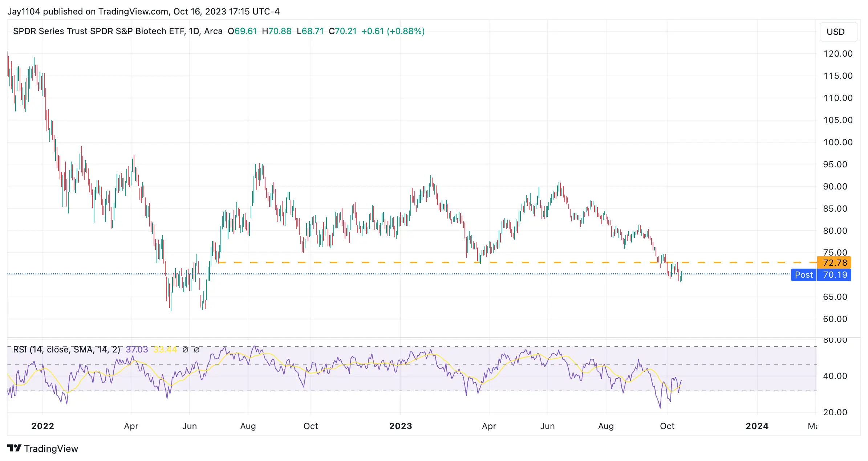The height and width of the screenshot is (461, 868).
Task: Click the low value L68.71
Action: tap(310, 31)
